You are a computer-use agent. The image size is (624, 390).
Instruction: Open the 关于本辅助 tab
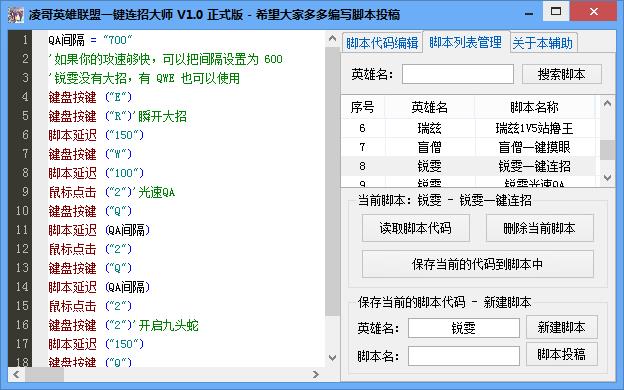[x=542, y=43]
